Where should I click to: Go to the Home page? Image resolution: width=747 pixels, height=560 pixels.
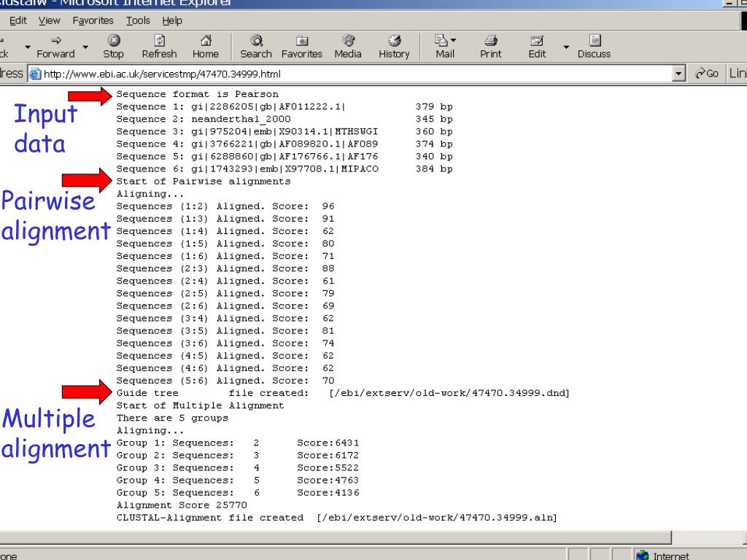tap(205, 47)
